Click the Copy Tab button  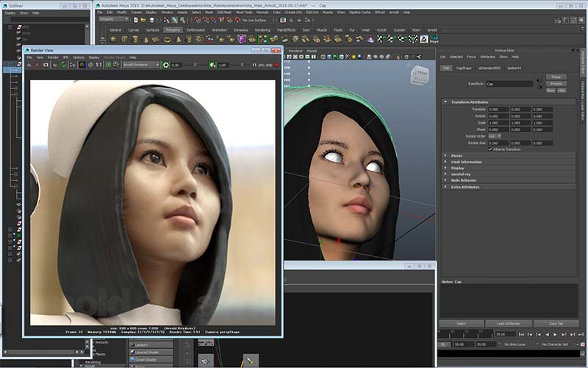click(556, 323)
